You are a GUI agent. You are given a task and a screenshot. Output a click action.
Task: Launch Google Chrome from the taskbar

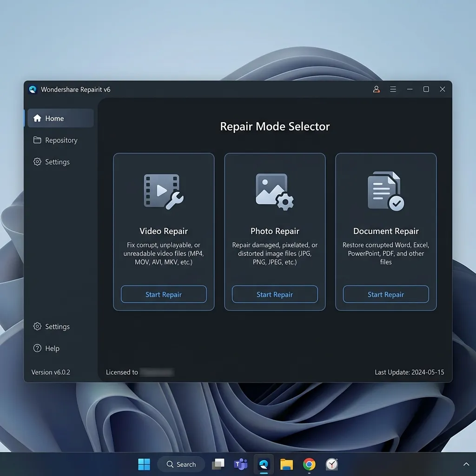(309, 464)
